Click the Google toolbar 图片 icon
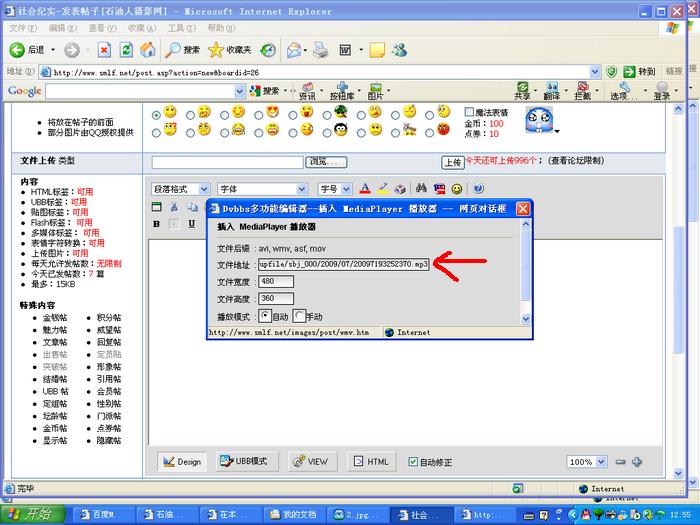 point(375,91)
